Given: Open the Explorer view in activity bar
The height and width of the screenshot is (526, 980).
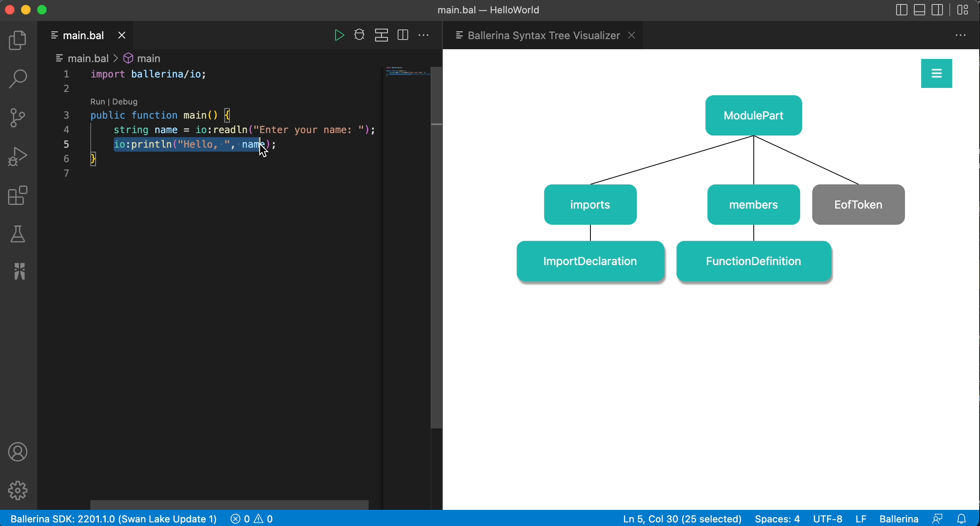Looking at the screenshot, I should coord(18,40).
